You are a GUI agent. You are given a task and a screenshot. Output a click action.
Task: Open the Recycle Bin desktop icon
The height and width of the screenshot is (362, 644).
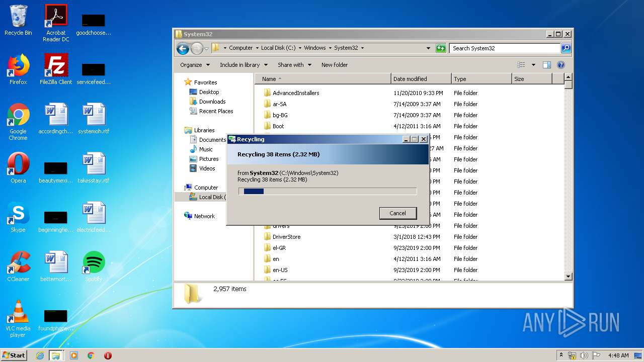18,21
